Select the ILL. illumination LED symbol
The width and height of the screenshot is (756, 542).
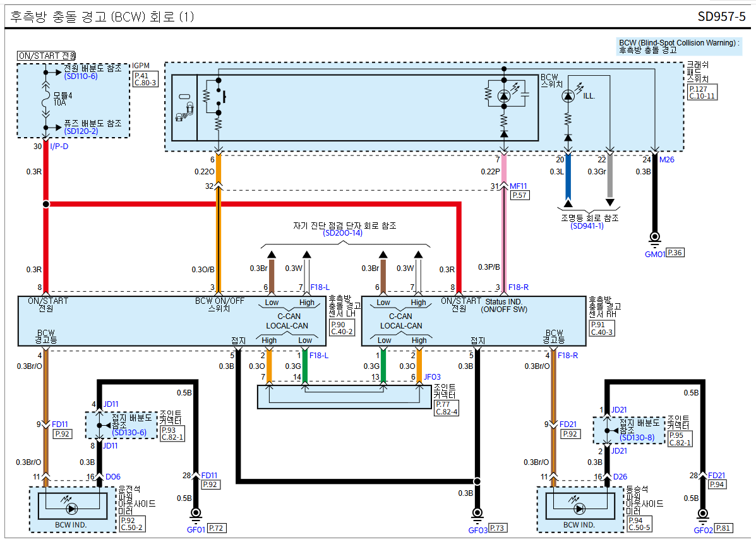coord(568,96)
